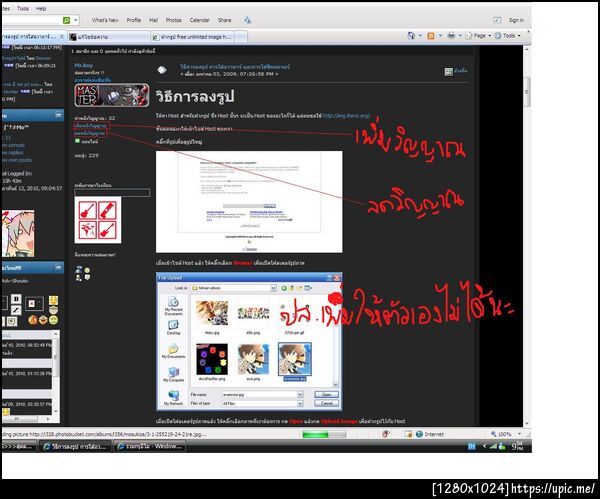Viewport: 600px width, 499px height.
Task: Click the green toolbar search button
Action: pos(66,20)
